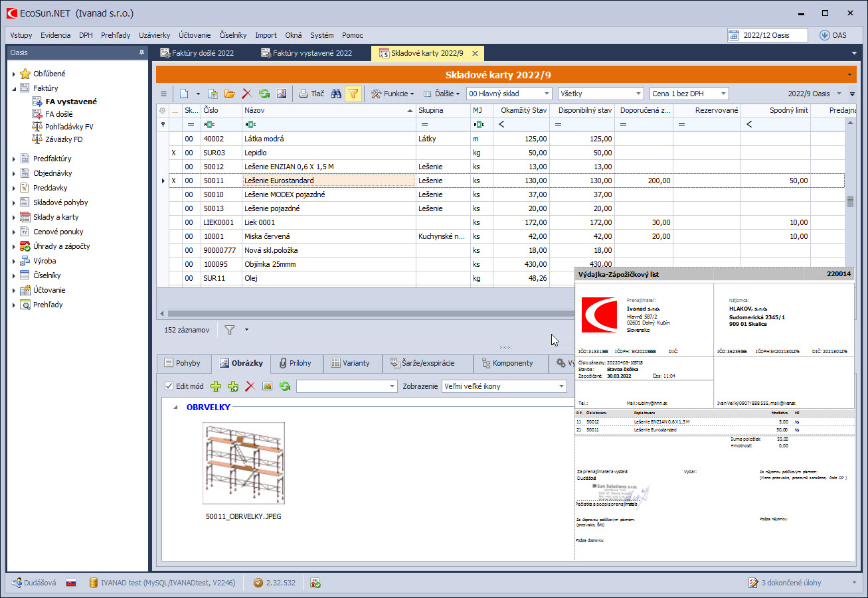
Task: Open record with the yellow folder icon
Action: pos(229,94)
